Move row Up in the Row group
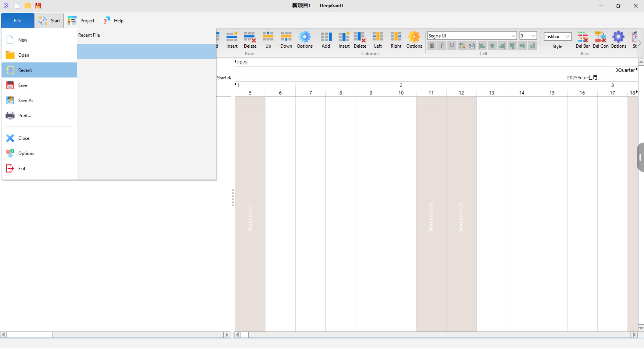This screenshot has height=348, width=644. coord(268,40)
